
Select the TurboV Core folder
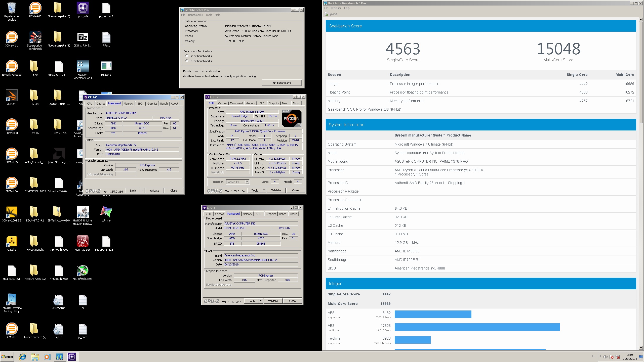(x=59, y=126)
